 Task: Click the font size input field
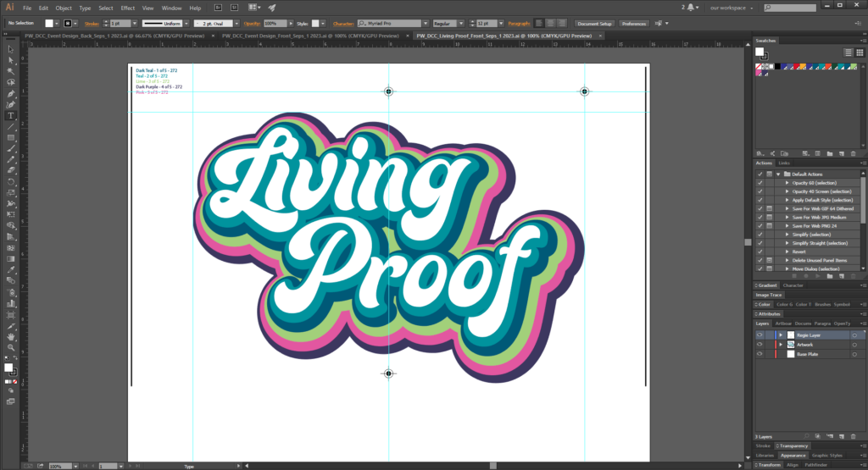(487, 23)
